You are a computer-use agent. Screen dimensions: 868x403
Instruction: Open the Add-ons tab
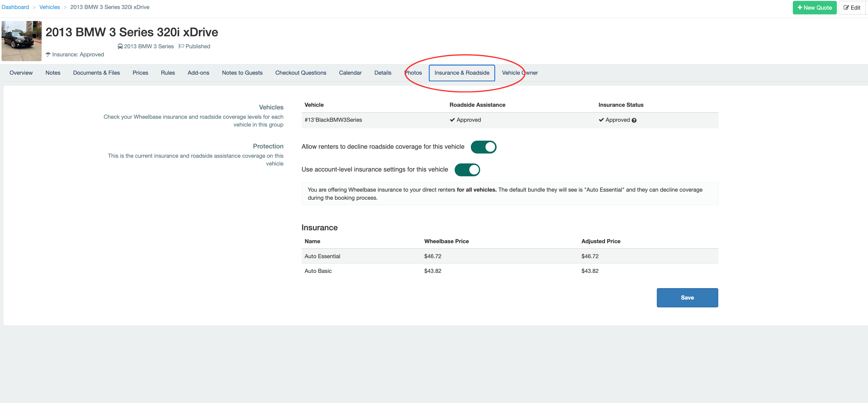[199, 73]
